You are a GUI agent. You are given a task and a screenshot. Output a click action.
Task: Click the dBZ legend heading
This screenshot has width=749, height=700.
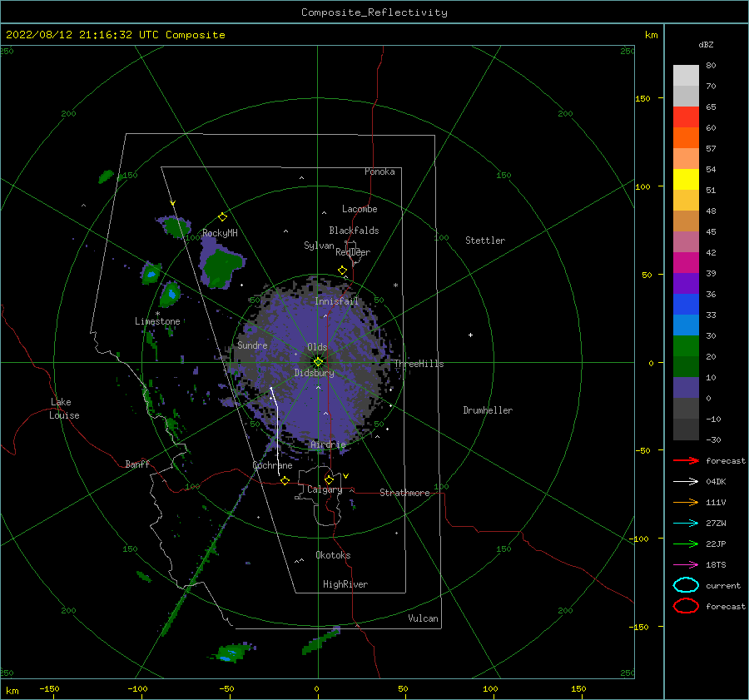pos(706,44)
